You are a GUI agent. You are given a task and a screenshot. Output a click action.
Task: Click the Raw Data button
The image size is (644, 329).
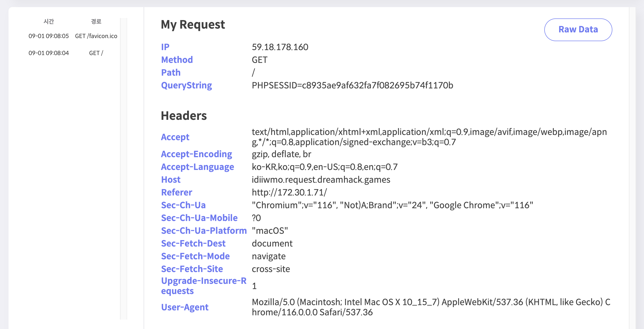coord(578,30)
